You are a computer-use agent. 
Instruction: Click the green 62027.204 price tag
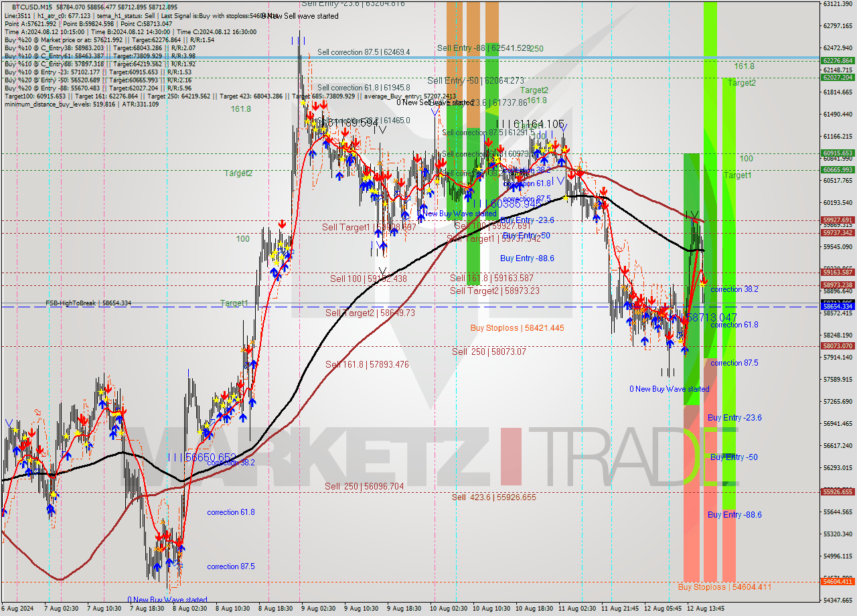(837, 78)
